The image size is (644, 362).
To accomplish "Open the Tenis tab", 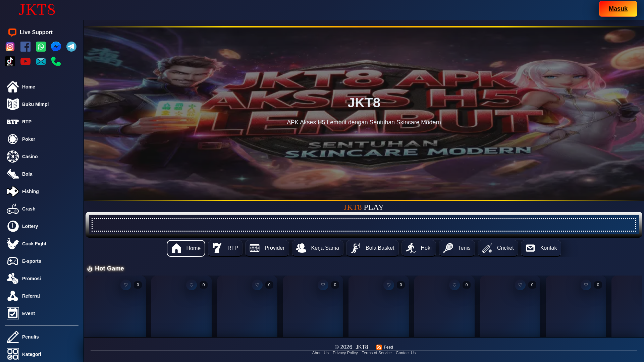I will click(x=457, y=248).
